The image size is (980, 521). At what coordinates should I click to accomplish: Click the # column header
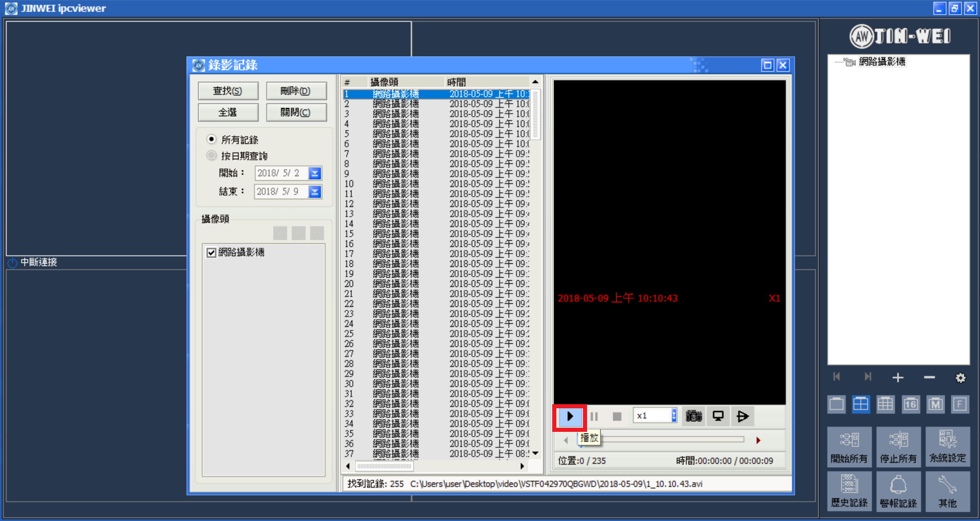(x=355, y=82)
